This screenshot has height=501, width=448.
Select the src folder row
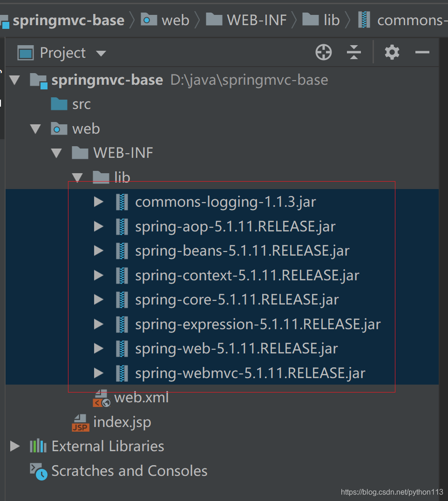click(x=222, y=104)
